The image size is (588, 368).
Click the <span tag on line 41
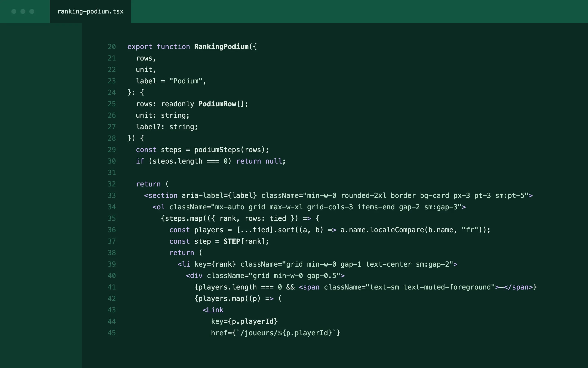[309, 287]
